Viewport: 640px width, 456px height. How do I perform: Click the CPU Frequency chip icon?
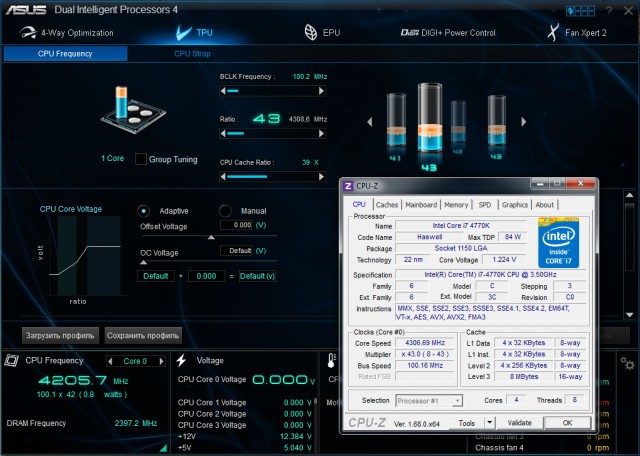click(11, 360)
